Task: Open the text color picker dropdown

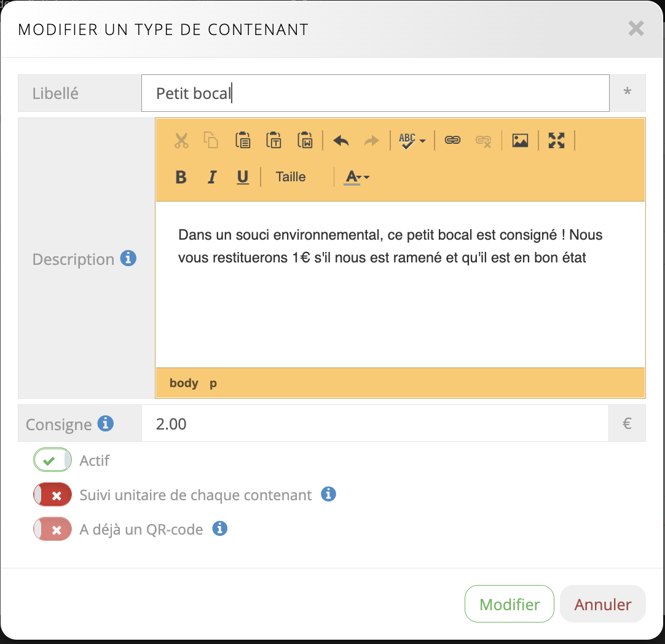Action: tap(356, 177)
